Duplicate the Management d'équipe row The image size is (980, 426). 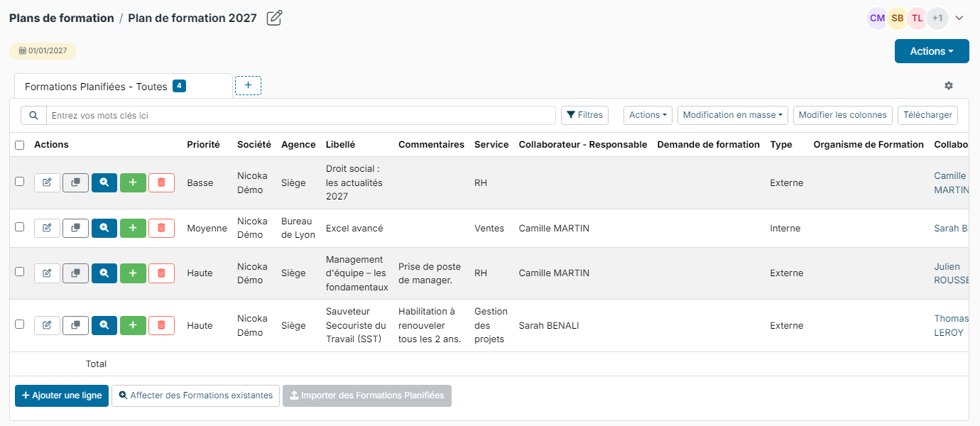pyautogui.click(x=75, y=273)
